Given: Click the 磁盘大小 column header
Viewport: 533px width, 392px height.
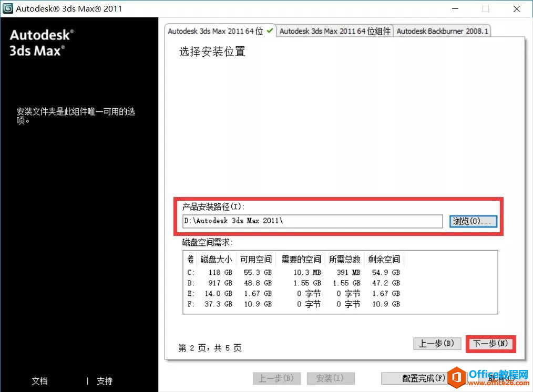Looking at the screenshot, I should (x=216, y=260).
